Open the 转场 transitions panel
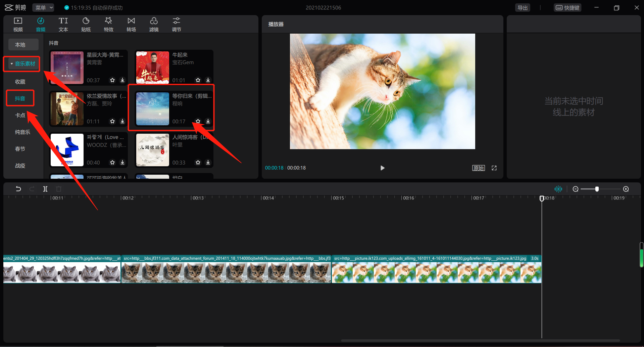The height and width of the screenshot is (347, 644). (x=131, y=25)
